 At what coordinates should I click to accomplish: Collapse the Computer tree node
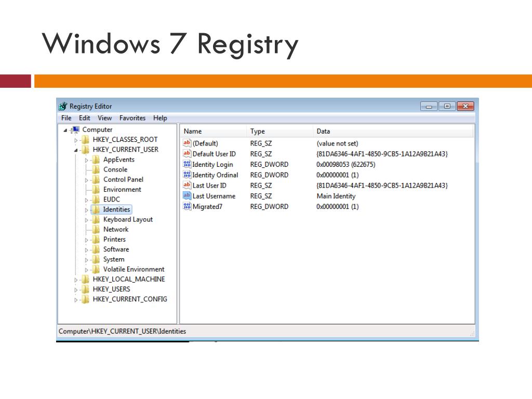point(65,130)
